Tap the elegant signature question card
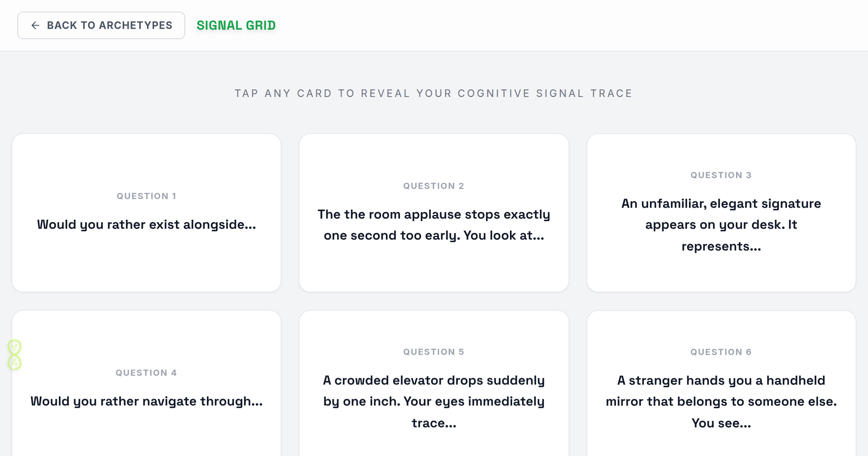The width and height of the screenshot is (868, 456). pyautogui.click(x=722, y=213)
